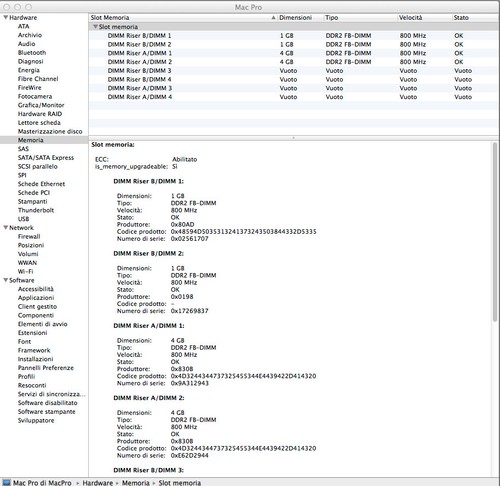Open Fotocamera entry
The height and width of the screenshot is (486, 500).
click(x=35, y=96)
